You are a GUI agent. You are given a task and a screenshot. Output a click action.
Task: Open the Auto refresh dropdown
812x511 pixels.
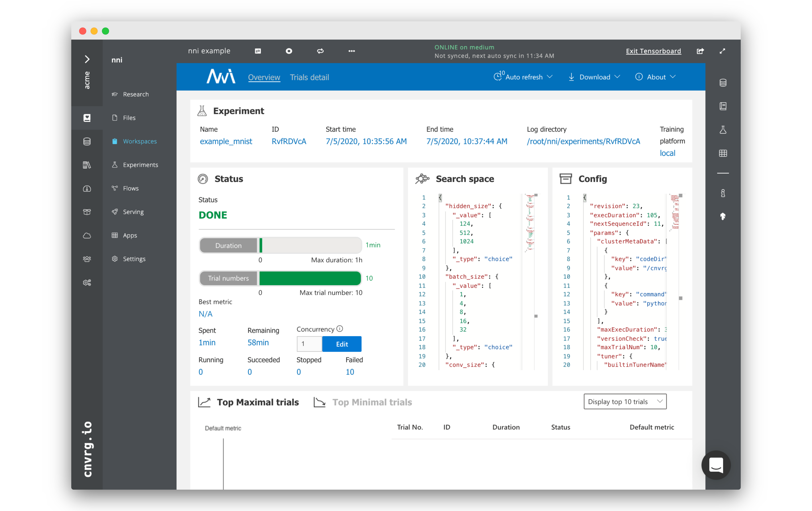click(523, 77)
